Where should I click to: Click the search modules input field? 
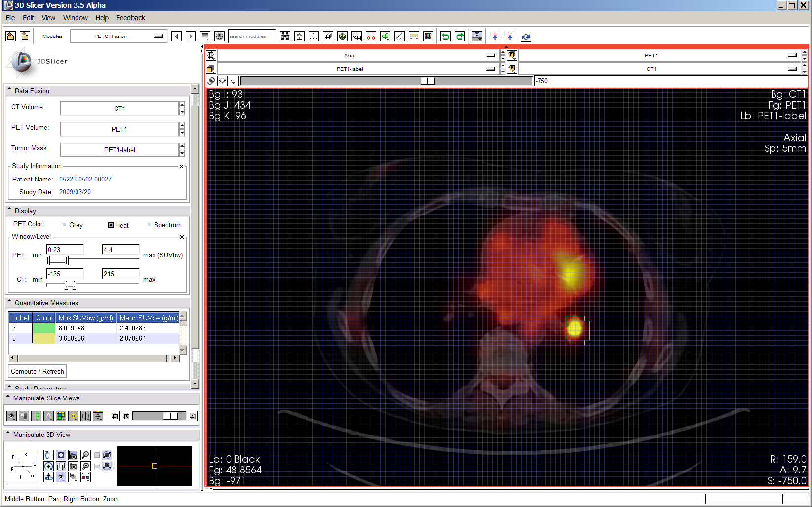pyautogui.click(x=252, y=36)
